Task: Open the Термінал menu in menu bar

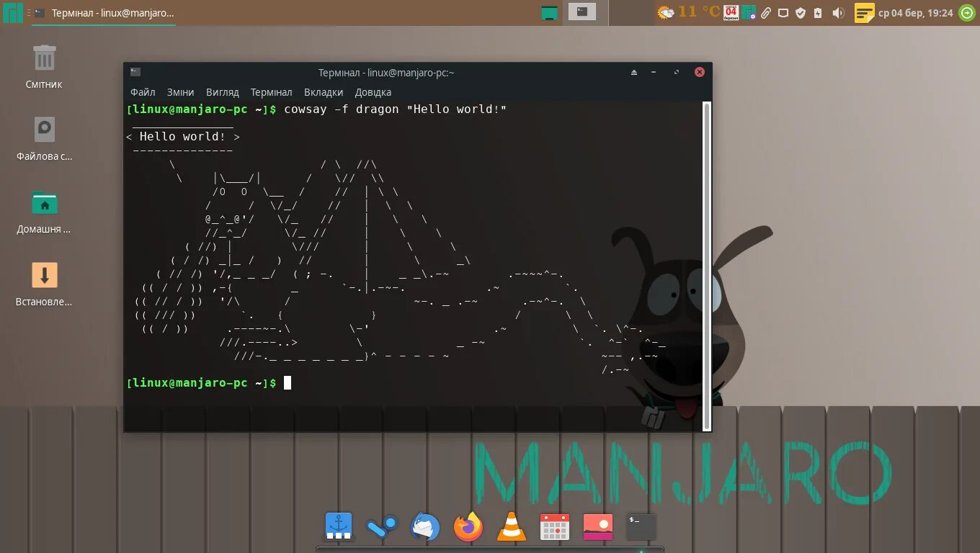Action: 271,92
